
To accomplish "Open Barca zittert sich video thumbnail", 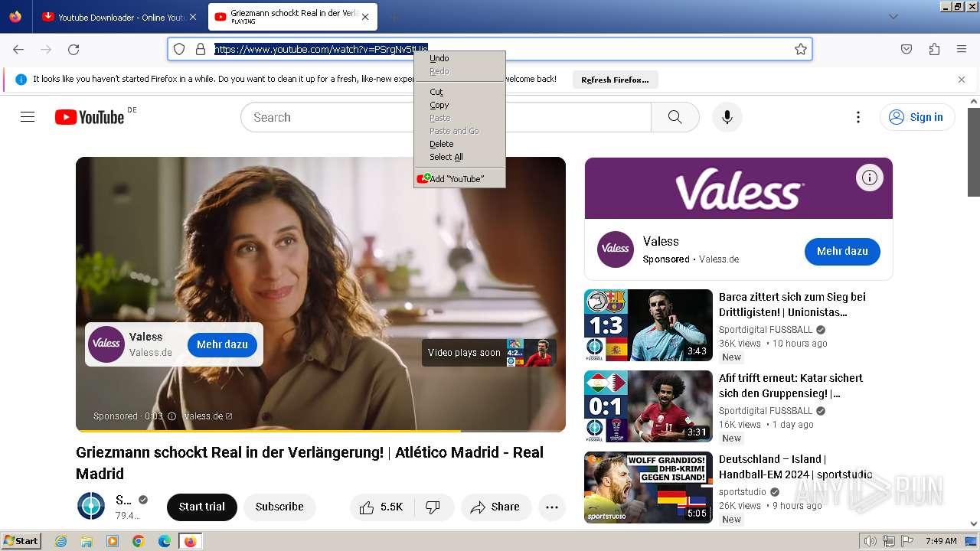I will pos(648,325).
